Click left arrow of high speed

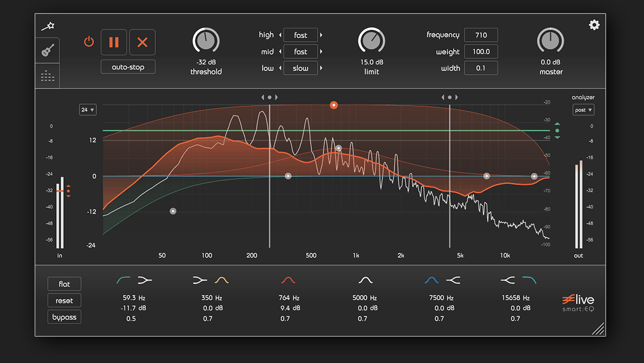point(280,35)
